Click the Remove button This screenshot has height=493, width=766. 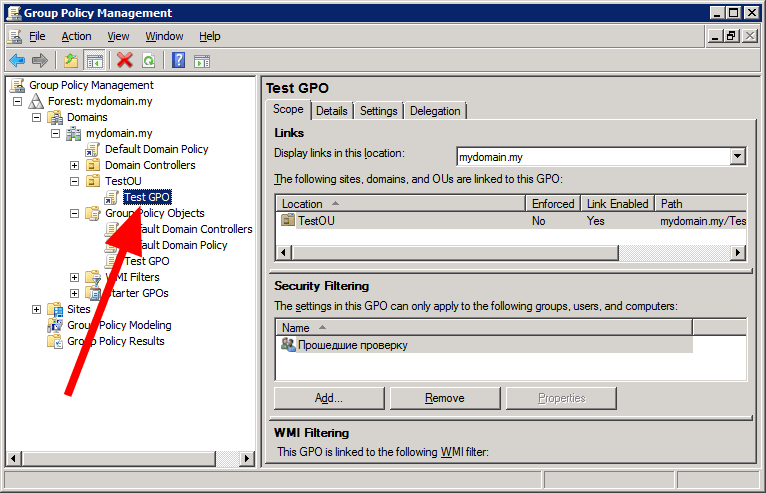pyautogui.click(x=444, y=398)
